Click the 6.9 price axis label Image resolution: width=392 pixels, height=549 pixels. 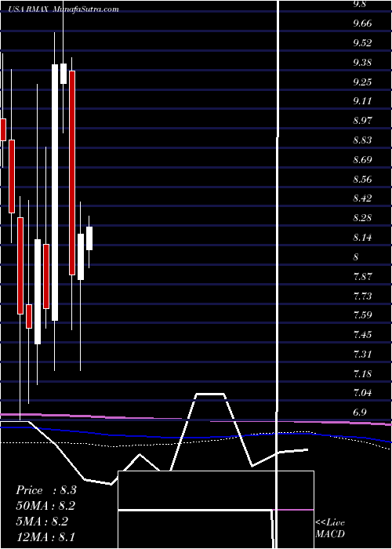pos(360,413)
